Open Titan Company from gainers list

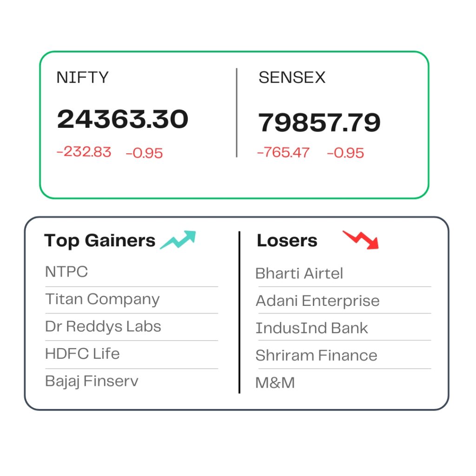coord(102,299)
